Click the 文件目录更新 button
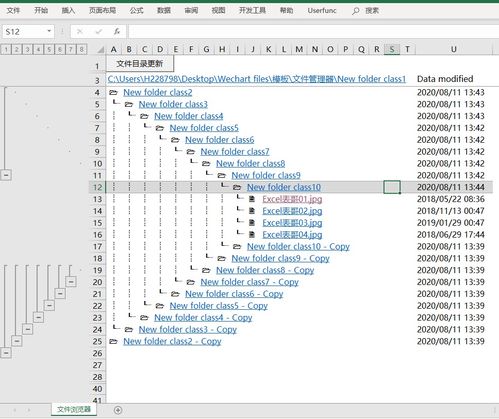499x419 pixels. pos(140,63)
